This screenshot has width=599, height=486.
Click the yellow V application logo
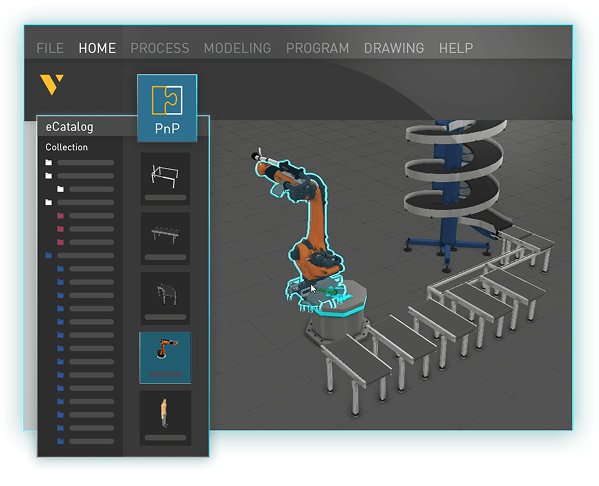[x=52, y=84]
